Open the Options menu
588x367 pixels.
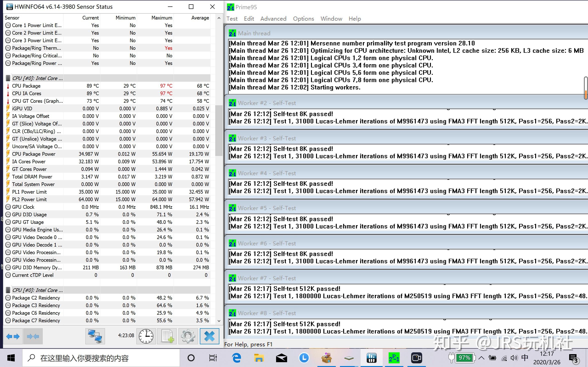(303, 19)
